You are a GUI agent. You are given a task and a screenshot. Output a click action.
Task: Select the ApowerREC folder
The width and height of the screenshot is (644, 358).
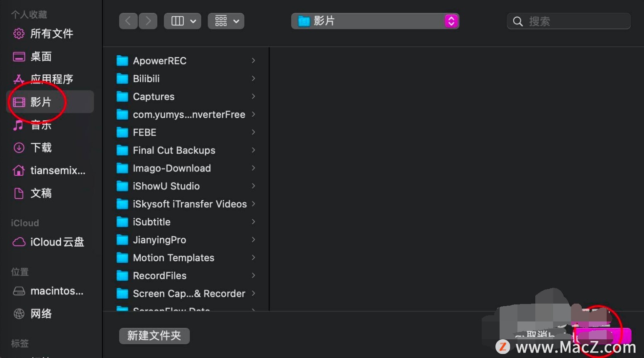click(186, 61)
